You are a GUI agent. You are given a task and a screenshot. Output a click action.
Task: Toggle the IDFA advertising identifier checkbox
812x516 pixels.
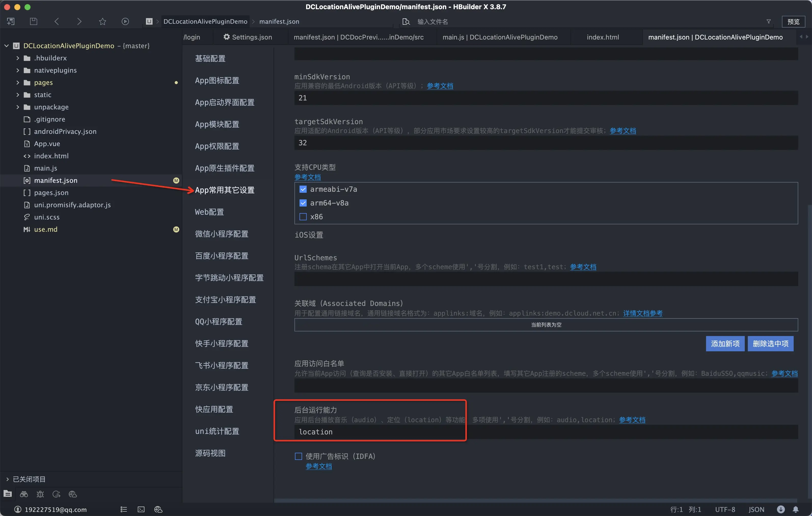[299, 456]
